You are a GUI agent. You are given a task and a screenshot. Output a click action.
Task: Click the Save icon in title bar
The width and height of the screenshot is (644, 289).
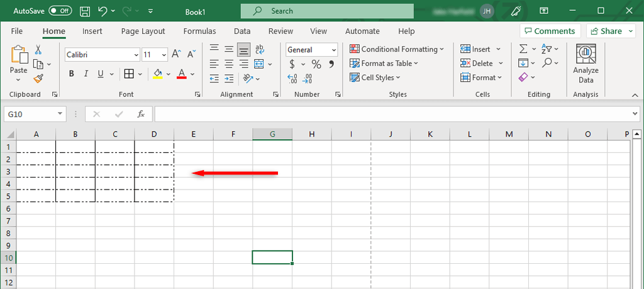[85, 11]
